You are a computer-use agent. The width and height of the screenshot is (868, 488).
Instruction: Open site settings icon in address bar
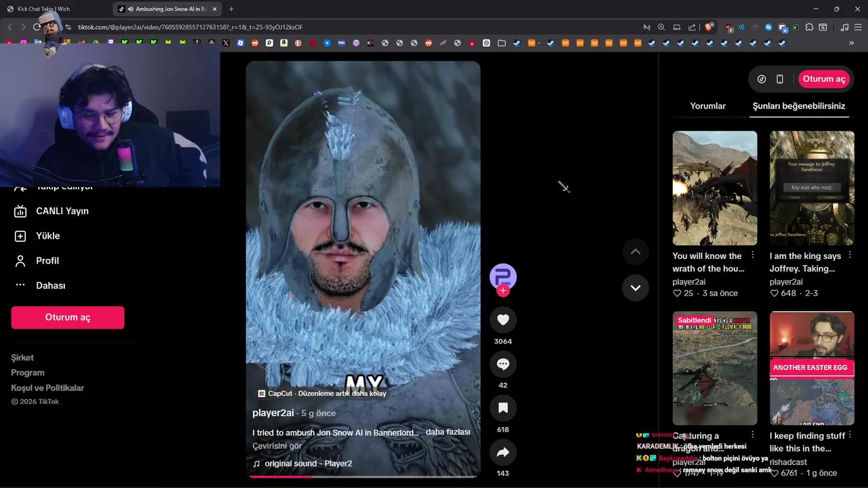click(68, 27)
